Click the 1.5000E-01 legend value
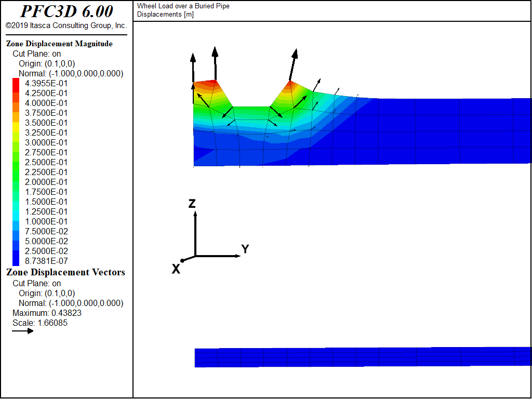 [x=46, y=202]
